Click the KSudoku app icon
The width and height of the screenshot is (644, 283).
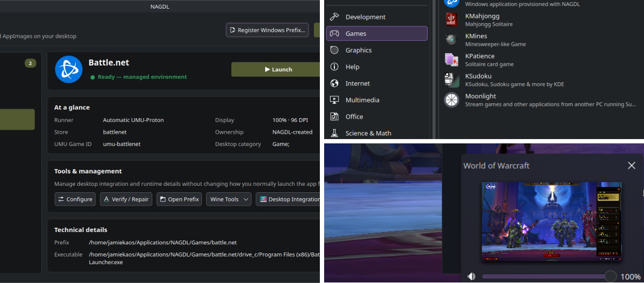(x=451, y=79)
